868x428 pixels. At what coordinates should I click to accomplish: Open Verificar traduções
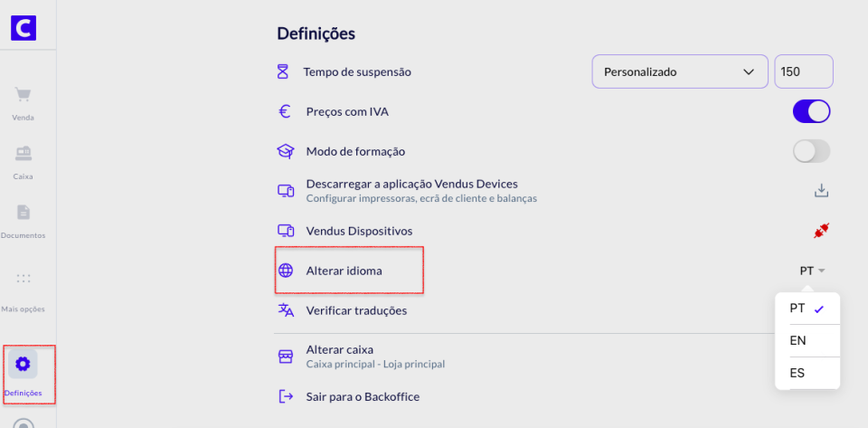click(356, 310)
